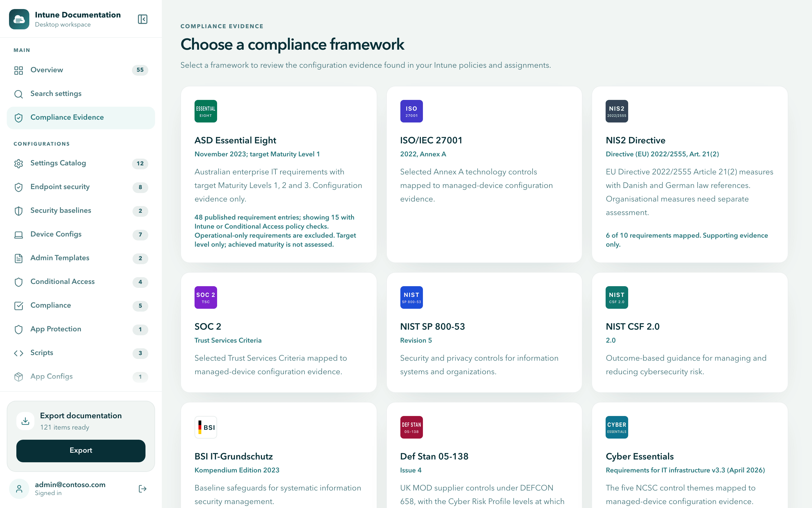Click the Cyber Essentials badge
Screen dimensions: 812x508
point(617,427)
